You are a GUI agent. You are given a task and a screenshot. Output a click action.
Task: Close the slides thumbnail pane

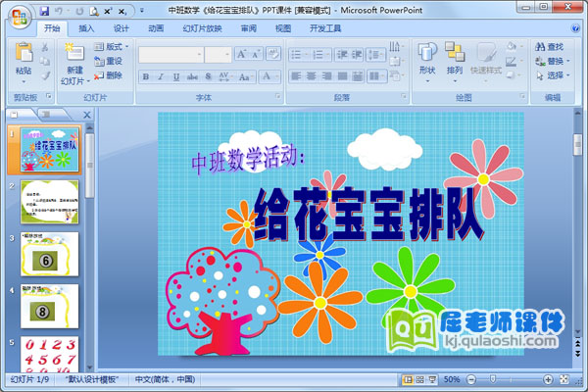tap(87, 115)
